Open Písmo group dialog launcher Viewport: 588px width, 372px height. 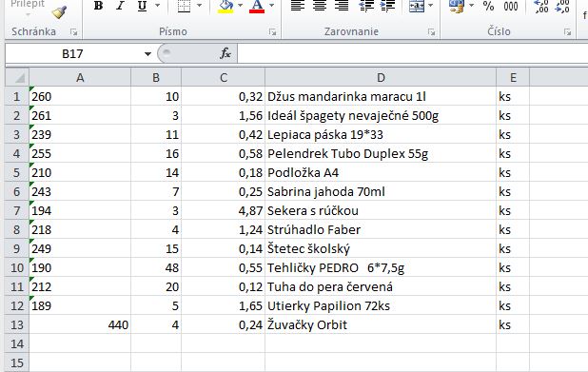273,32
